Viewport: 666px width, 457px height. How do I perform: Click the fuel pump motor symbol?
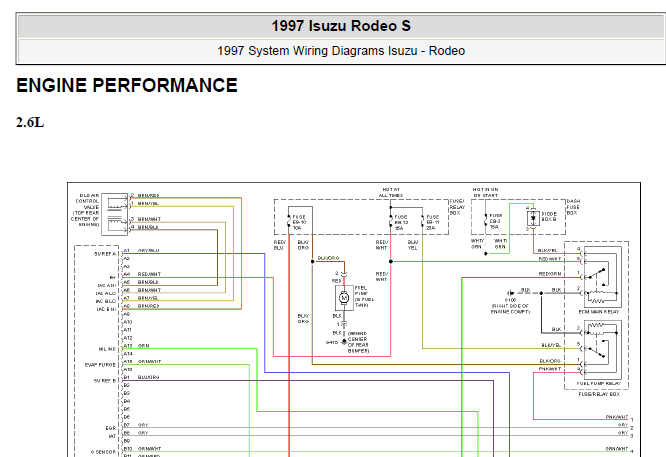pyautogui.click(x=344, y=298)
